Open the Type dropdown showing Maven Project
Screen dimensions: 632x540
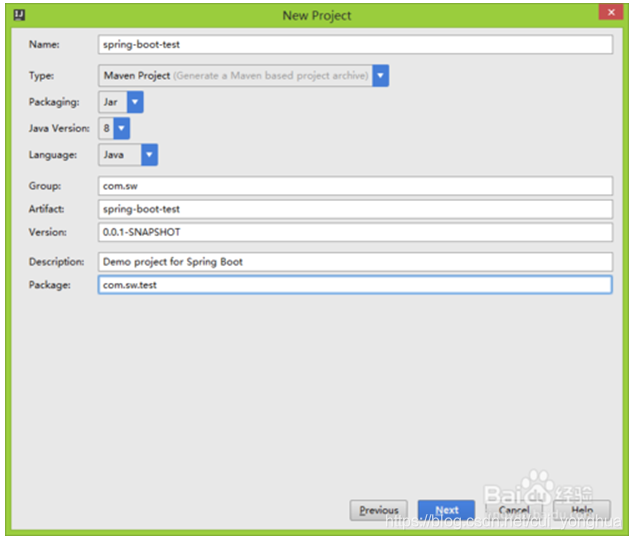coord(243,75)
